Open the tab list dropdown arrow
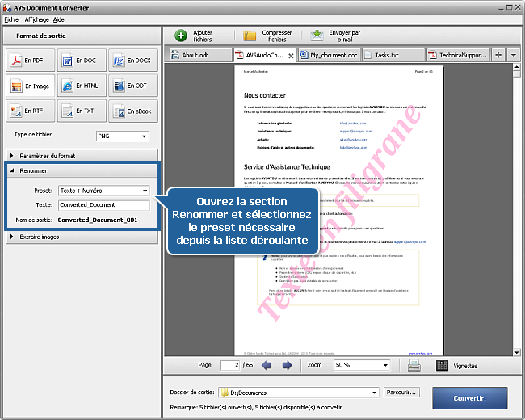Image resolution: width=525 pixels, height=420 pixels. pyautogui.click(x=513, y=55)
